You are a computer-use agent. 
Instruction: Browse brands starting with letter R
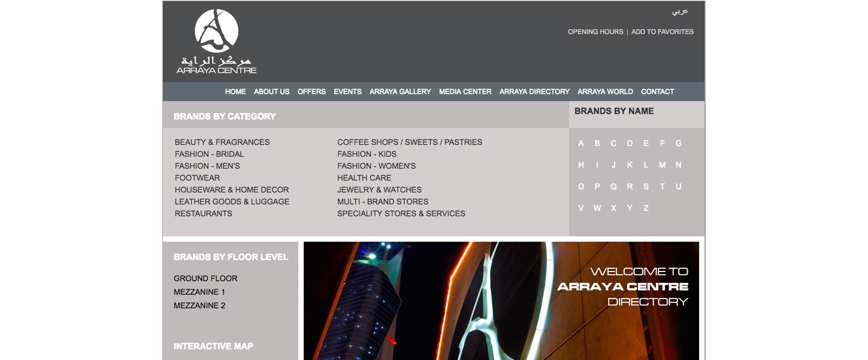629,186
